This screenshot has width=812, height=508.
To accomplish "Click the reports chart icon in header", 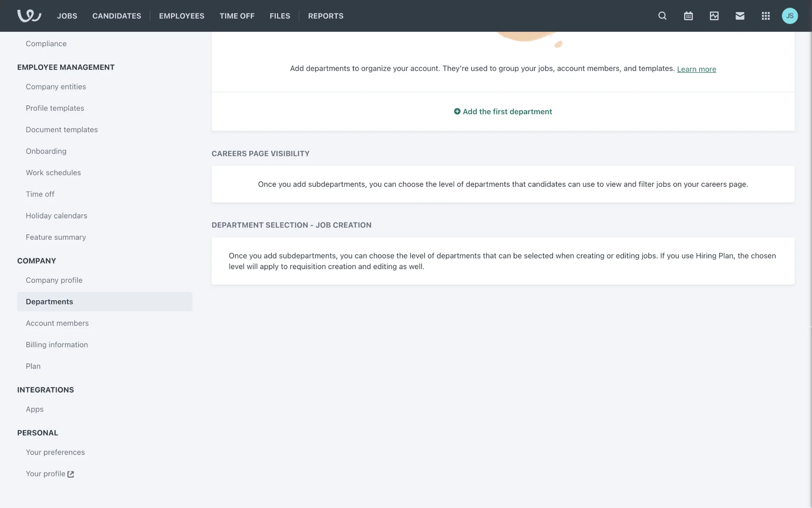I will pos(714,16).
